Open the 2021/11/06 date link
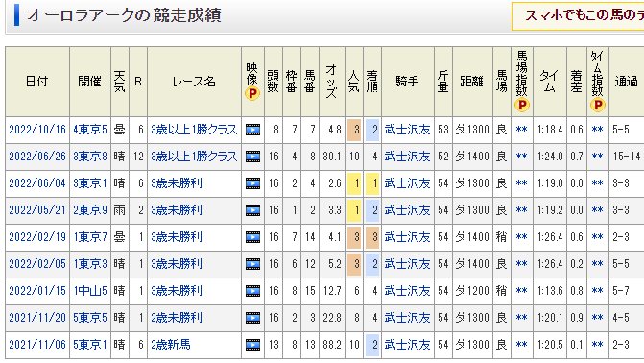The width and height of the screenshot is (644, 363). pyautogui.click(x=37, y=345)
